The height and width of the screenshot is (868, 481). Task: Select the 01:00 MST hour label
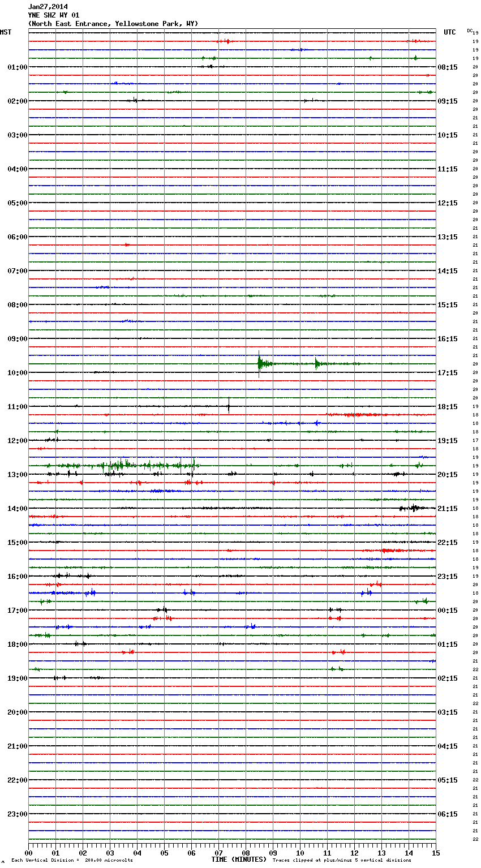pos(18,67)
